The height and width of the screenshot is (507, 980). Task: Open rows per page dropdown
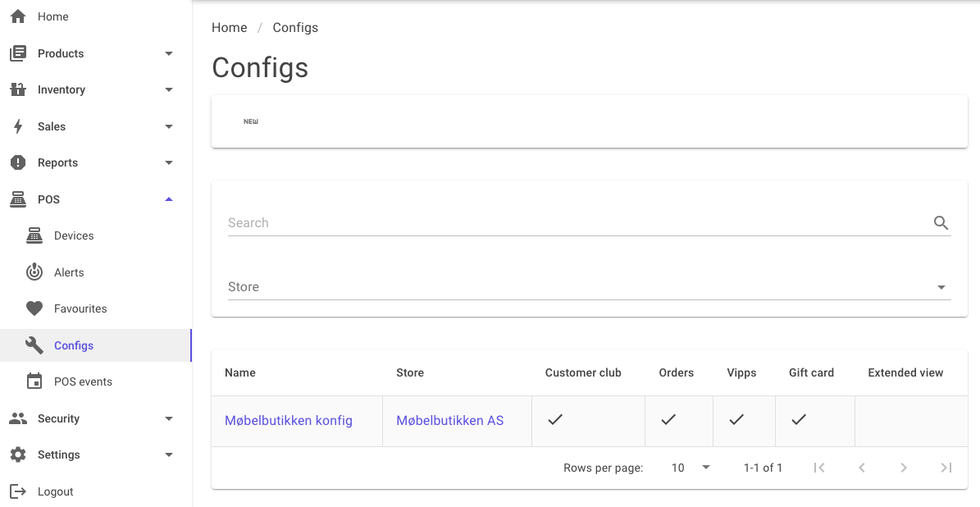tap(690, 468)
